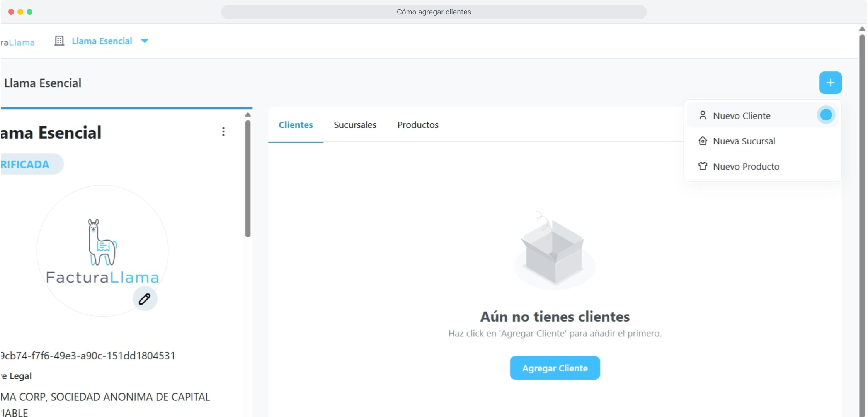Click the building organization icon

(x=59, y=41)
